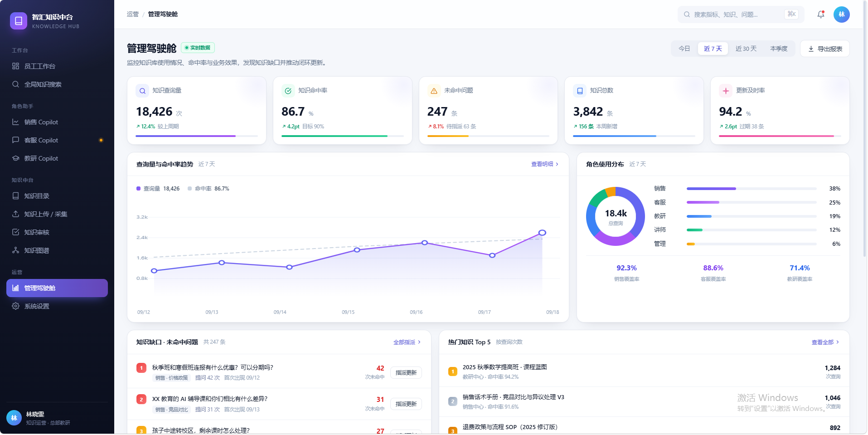Click the 知识查询量 magnifier icon
The height and width of the screenshot is (435, 868).
point(142,91)
